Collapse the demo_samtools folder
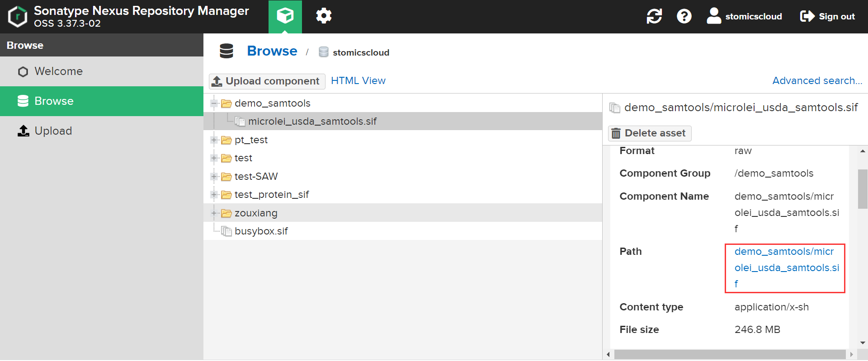Screen dimensions: 868x361 (214, 103)
